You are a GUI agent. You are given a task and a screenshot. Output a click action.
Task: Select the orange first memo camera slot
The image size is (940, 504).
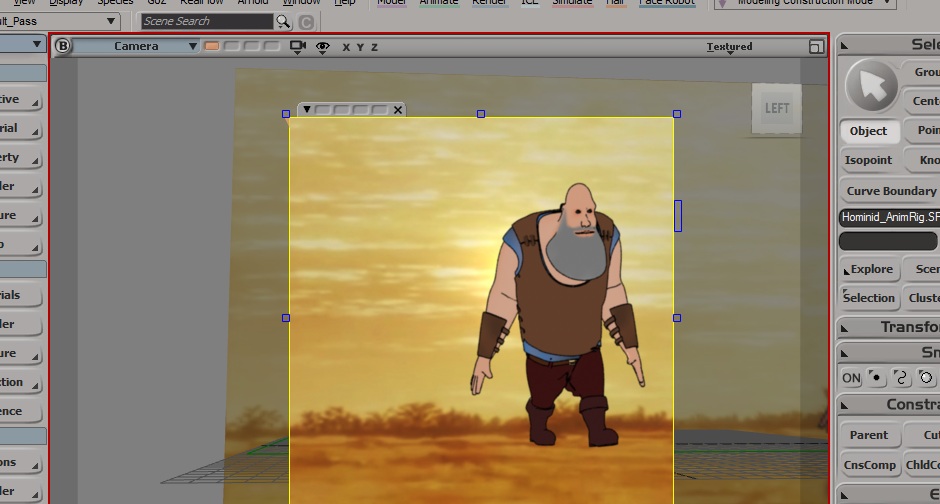coord(212,46)
